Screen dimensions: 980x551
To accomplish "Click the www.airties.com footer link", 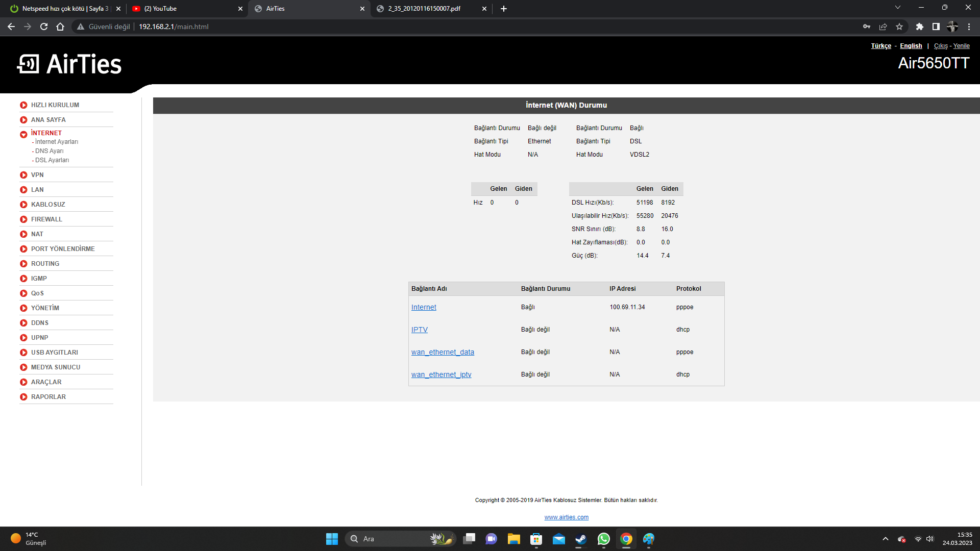I will [x=566, y=517].
